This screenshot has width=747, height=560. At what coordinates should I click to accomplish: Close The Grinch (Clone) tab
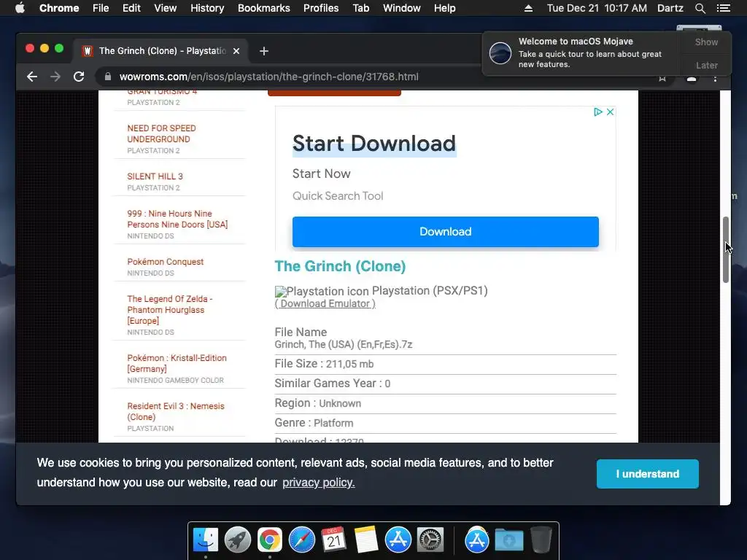tap(236, 51)
